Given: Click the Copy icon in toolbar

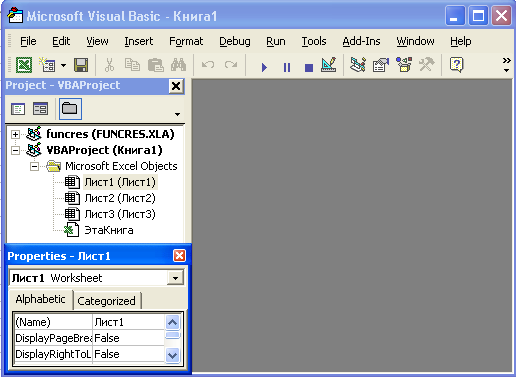Looking at the screenshot, I should (132, 65).
